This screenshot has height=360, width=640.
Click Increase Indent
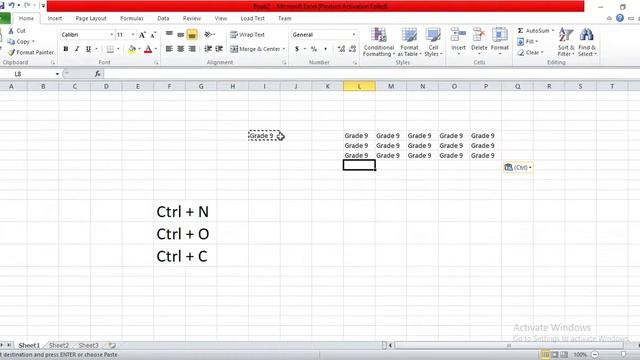(219, 49)
